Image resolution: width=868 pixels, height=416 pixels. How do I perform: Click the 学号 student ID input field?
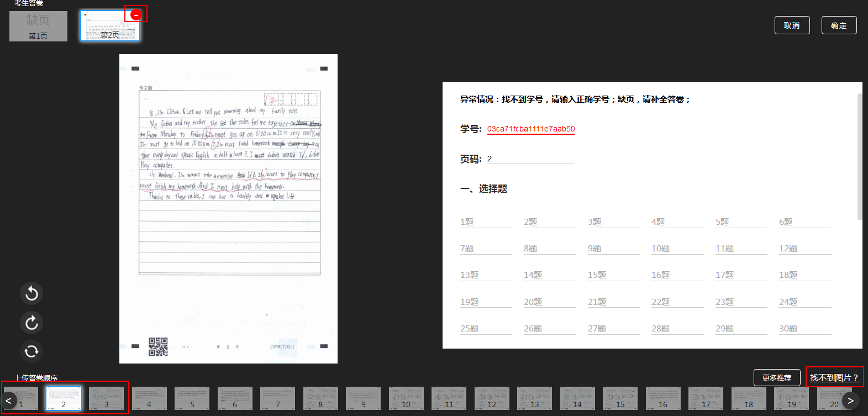[x=530, y=129]
